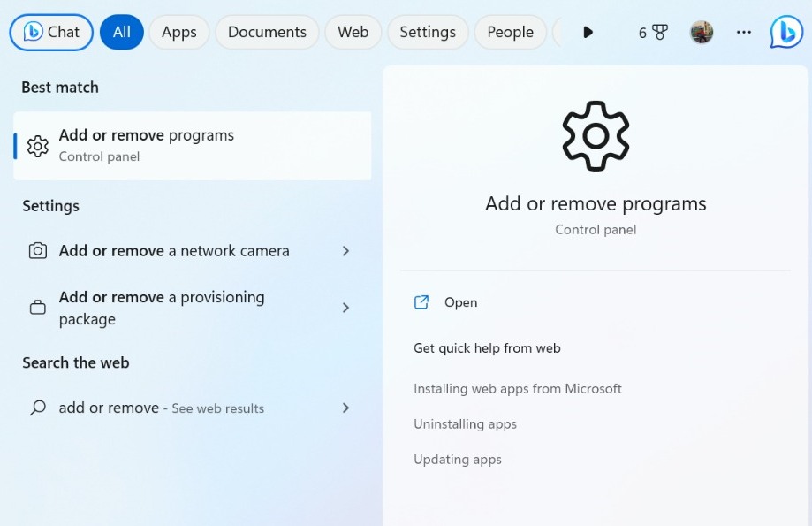Screen dimensions: 812x526
Task: Switch to the Apps filter tab
Action: [178, 32]
